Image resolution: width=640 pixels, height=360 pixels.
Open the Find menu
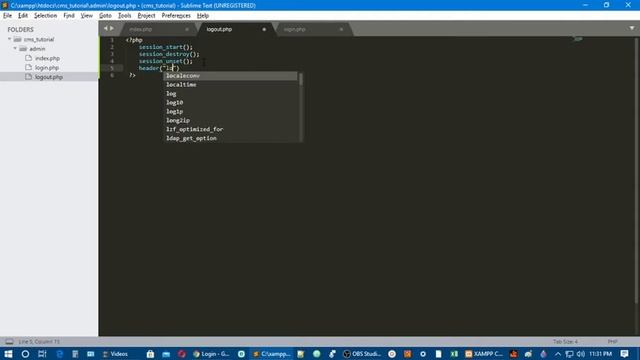(69, 16)
